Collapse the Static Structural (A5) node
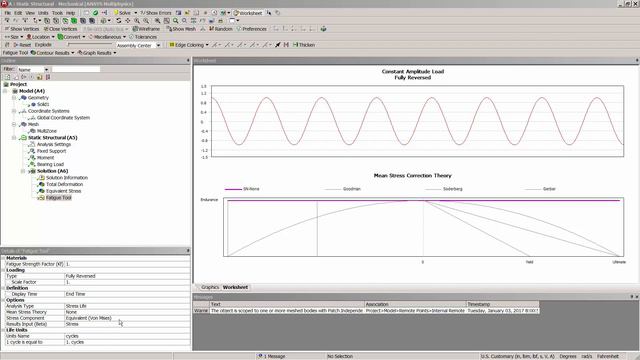This screenshot has height=360, width=640. (x=14, y=138)
